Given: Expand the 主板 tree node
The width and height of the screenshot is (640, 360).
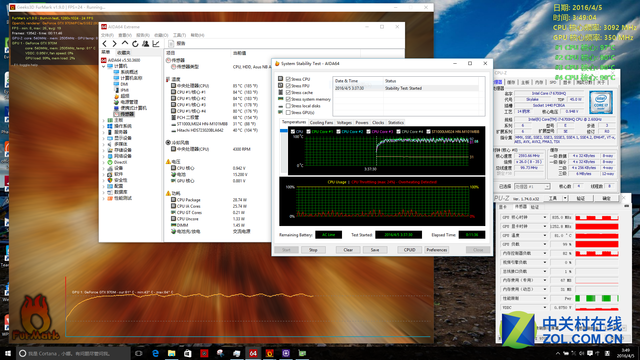Looking at the screenshot, I should [x=104, y=120].
